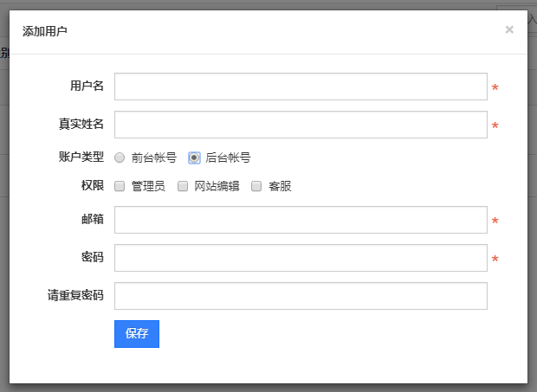
Task: Click the 用户名 text input field
Action: coord(301,87)
